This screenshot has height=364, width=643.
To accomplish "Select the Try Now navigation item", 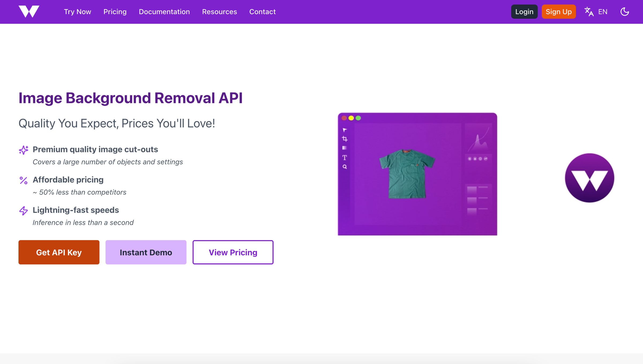I will coord(77,12).
